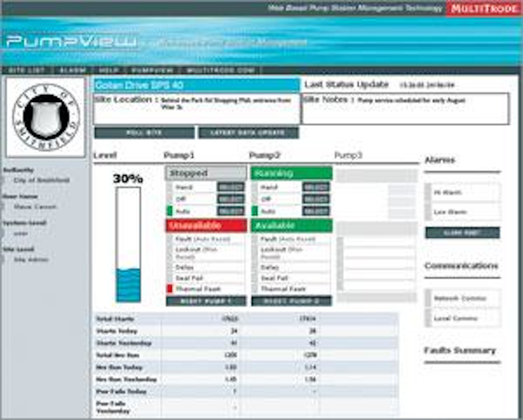Screen dimensions: 523x420
Task: Click the City of Smithfield seal logo
Action: tap(46, 117)
